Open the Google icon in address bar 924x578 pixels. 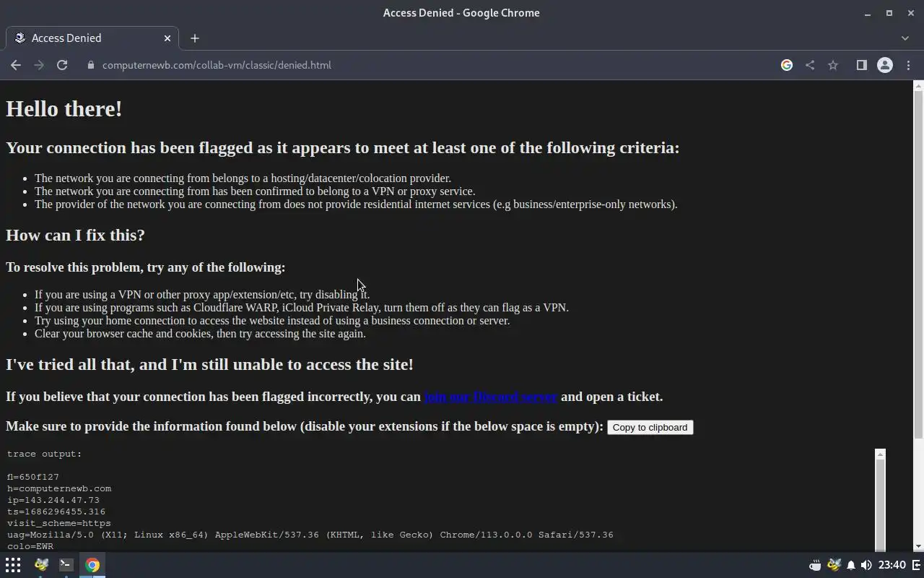[x=787, y=65]
